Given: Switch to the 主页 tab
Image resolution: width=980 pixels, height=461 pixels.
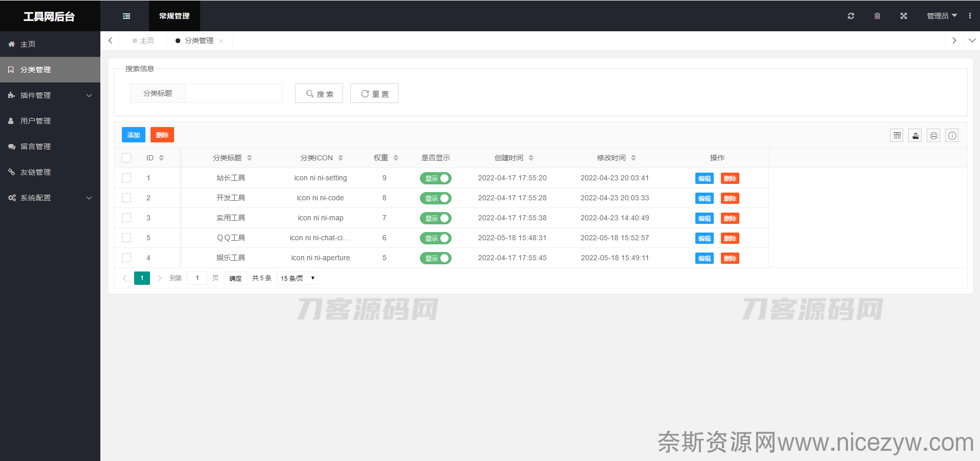Looking at the screenshot, I should [143, 40].
